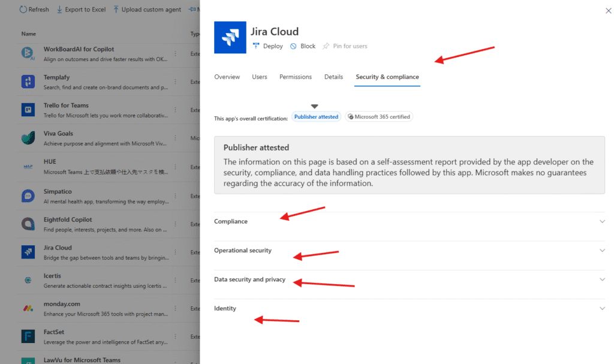Select the Microsoft 365 certified pill

(x=379, y=117)
